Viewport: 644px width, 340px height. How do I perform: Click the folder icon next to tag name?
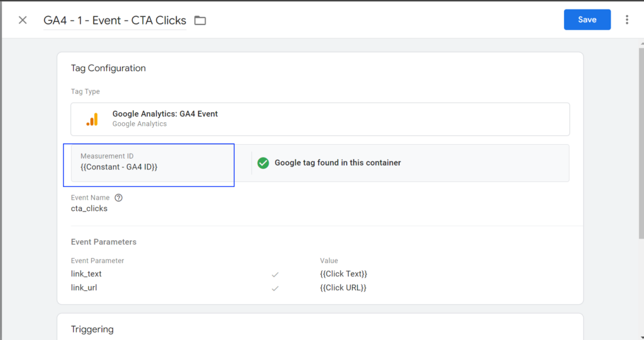[x=200, y=20]
